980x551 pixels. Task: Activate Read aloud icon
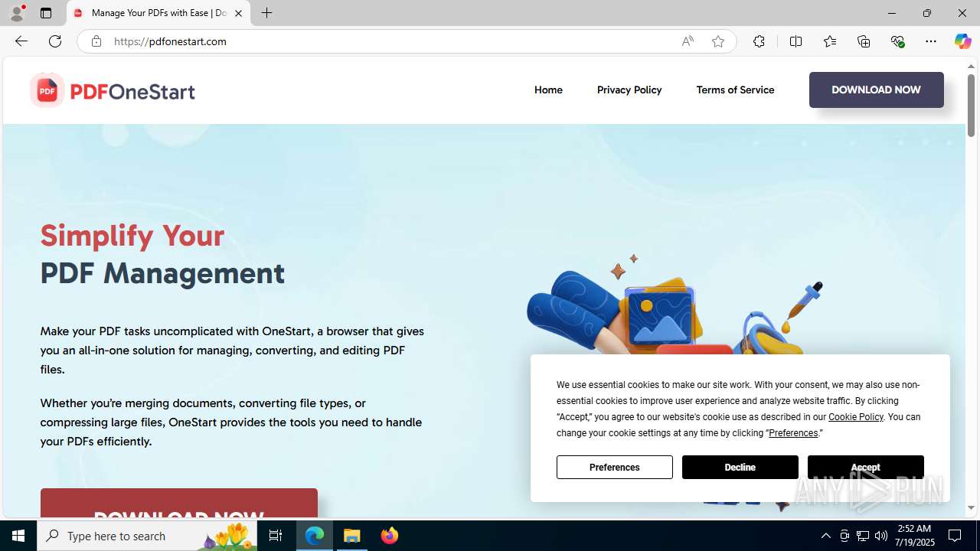coord(688,41)
